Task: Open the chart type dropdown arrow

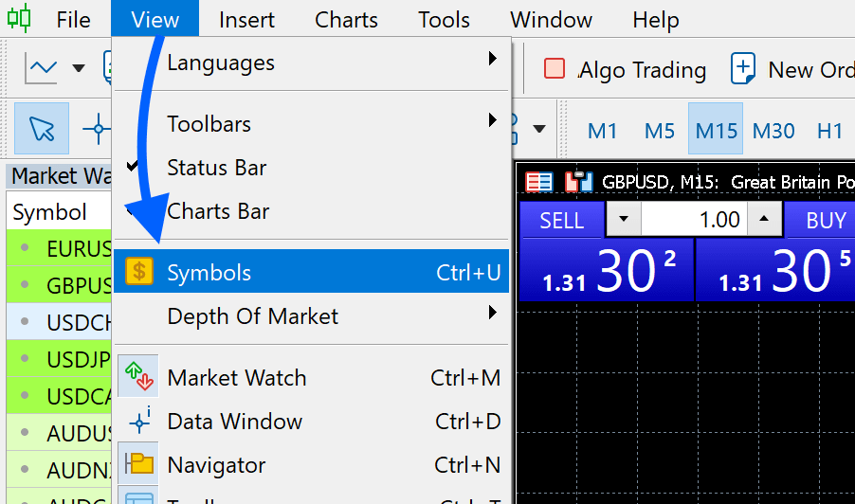Action: click(79, 68)
